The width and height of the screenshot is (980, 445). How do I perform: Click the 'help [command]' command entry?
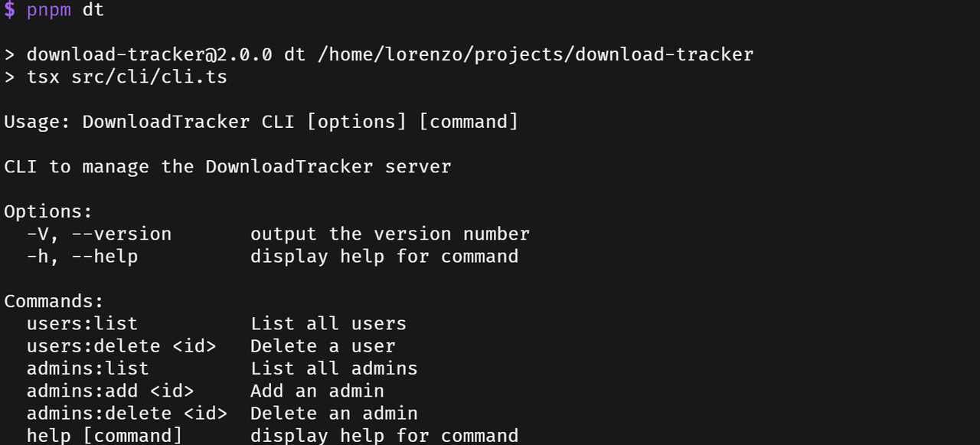pos(104,436)
